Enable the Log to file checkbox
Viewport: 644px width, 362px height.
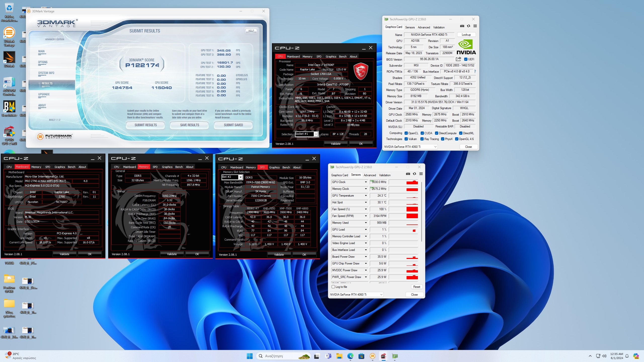point(333,287)
